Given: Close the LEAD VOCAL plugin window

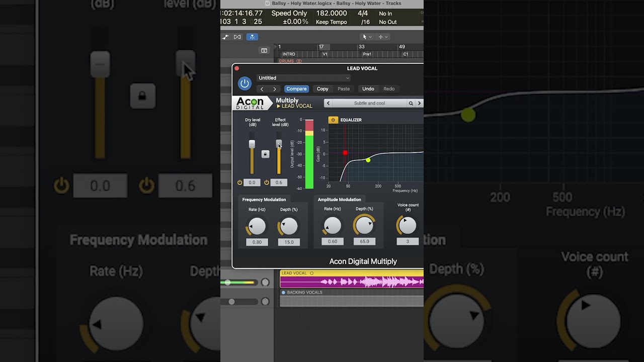Looking at the screenshot, I should coord(236,68).
